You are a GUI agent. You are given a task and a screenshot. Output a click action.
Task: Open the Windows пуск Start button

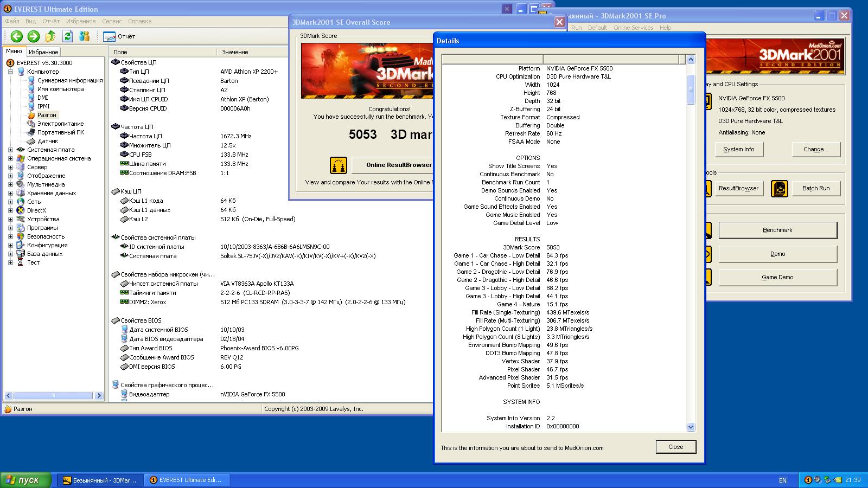point(26,480)
